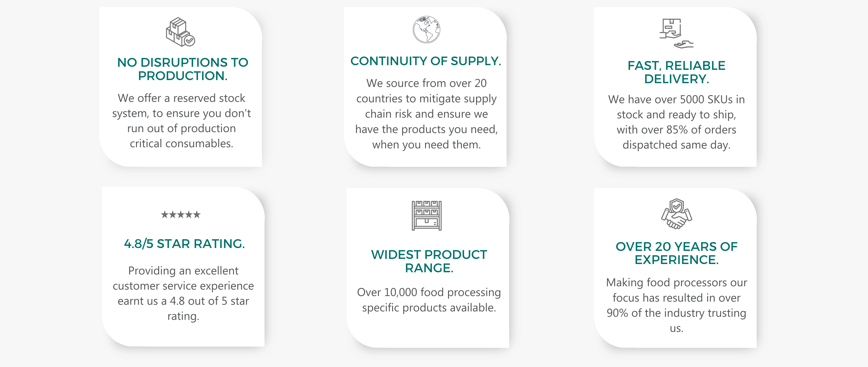This screenshot has height=367, width=868.
Task: Select the '4.8/5 Star Rating' heading
Action: point(184,243)
